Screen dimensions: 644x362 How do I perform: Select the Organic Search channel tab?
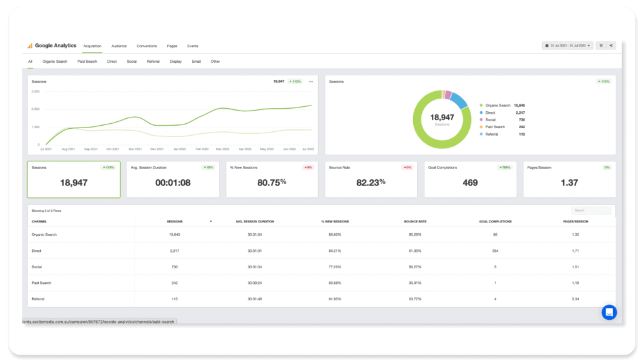click(x=55, y=62)
